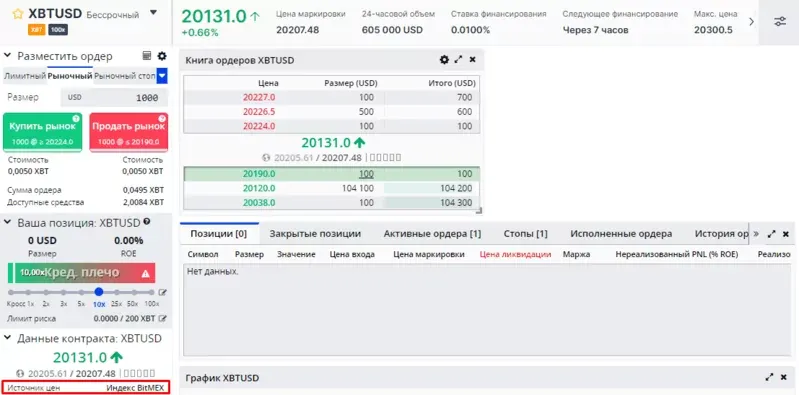Click the XBT badge under the symbol

point(37,30)
